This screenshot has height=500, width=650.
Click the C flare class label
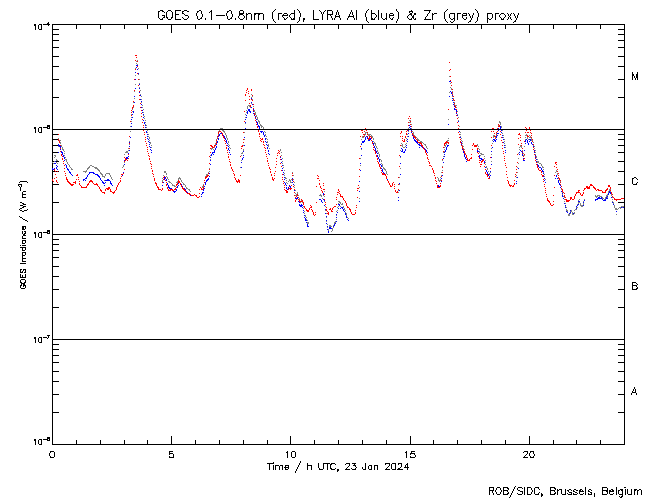(634, 182)
